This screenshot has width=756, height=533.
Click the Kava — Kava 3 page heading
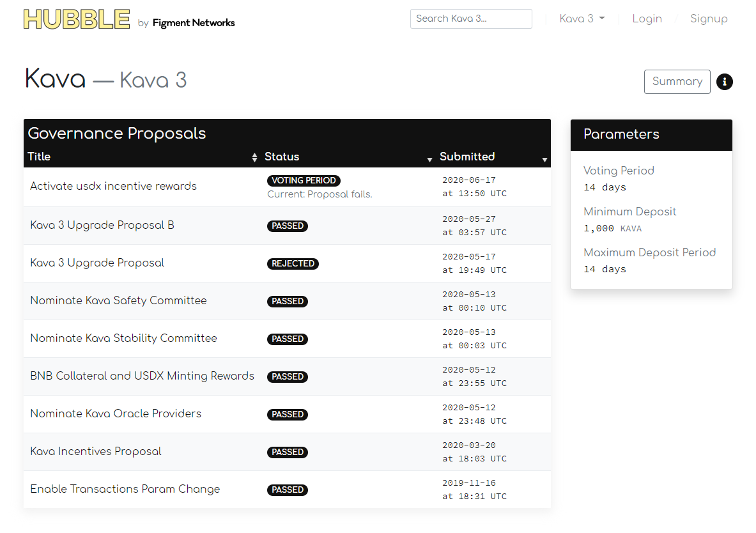(105, 79)
